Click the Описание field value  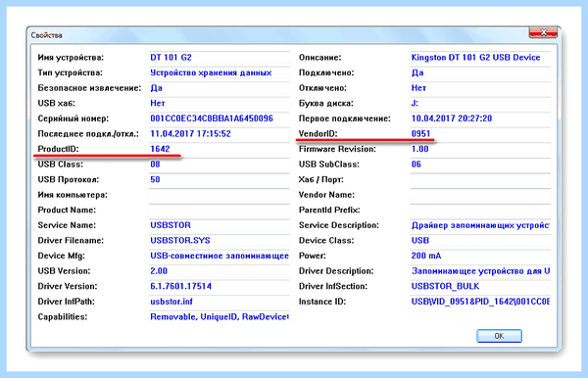point(480,58)
